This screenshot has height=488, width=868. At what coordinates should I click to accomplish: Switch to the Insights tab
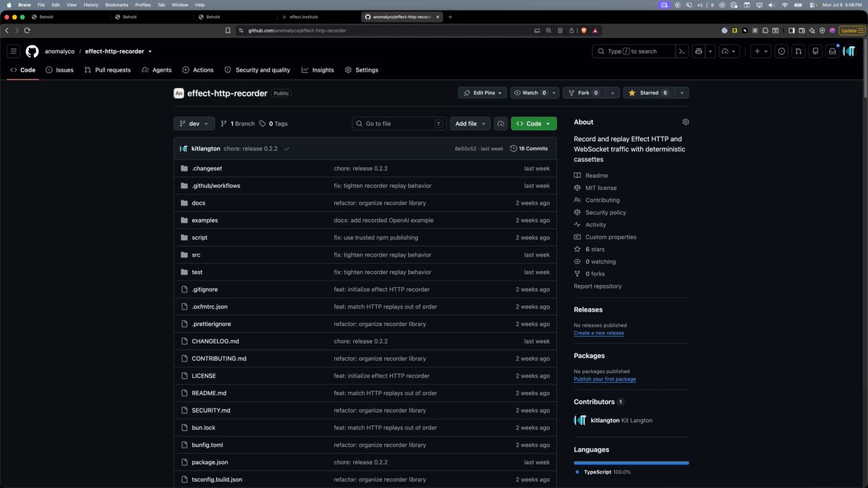(318, 70)
